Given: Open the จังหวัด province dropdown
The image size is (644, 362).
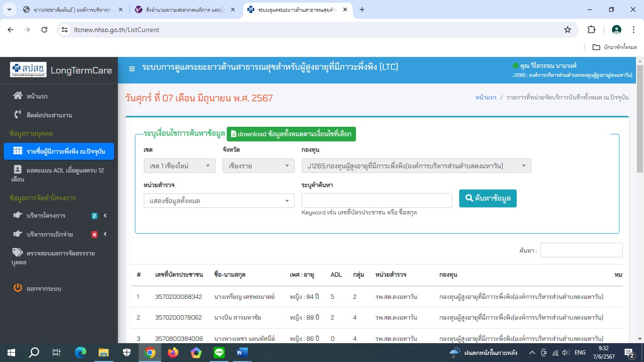Looking at the screenshot, I should pyautogui.click(x=258, y=166).
